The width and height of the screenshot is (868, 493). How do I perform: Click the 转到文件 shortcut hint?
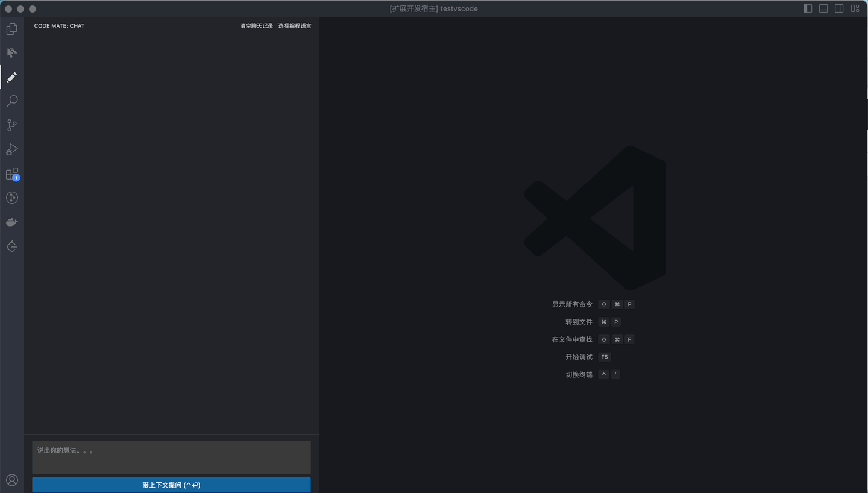pyautogui.click(x=579, y=322)
